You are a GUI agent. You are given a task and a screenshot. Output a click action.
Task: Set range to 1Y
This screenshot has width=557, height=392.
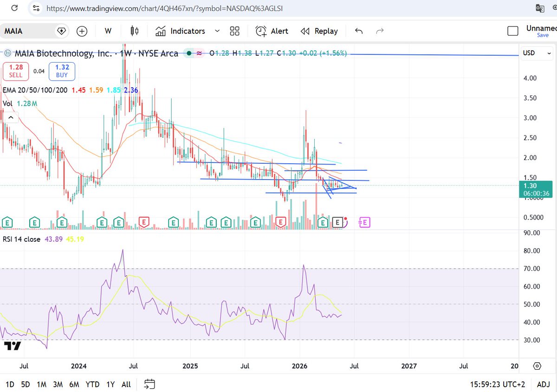click(110, 384)
